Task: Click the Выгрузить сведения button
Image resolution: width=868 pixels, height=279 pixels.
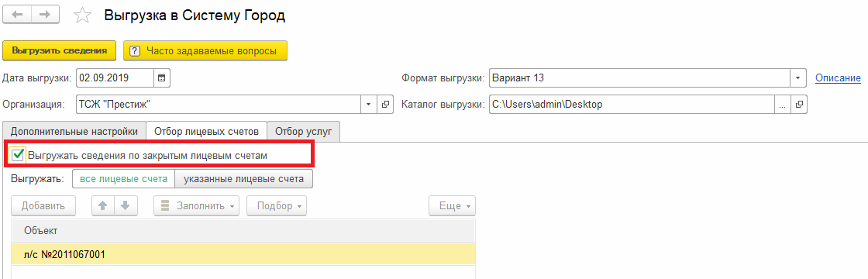Action: click(59, 50)
